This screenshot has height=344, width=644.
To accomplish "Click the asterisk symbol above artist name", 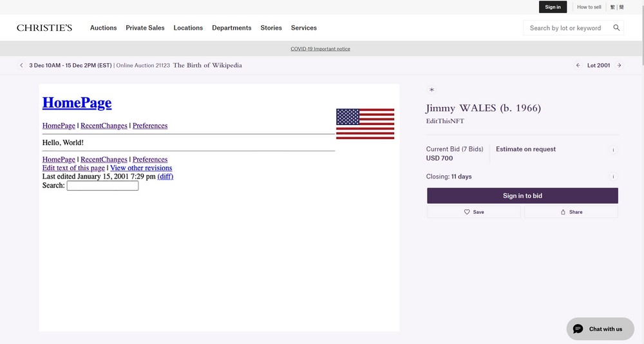I will click(431, 90).
